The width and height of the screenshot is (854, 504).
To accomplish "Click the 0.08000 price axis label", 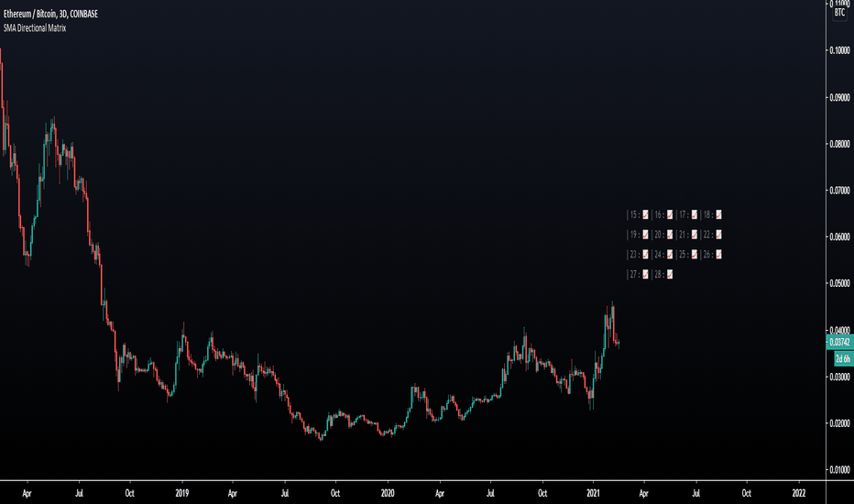I will [x=839, y=144].
